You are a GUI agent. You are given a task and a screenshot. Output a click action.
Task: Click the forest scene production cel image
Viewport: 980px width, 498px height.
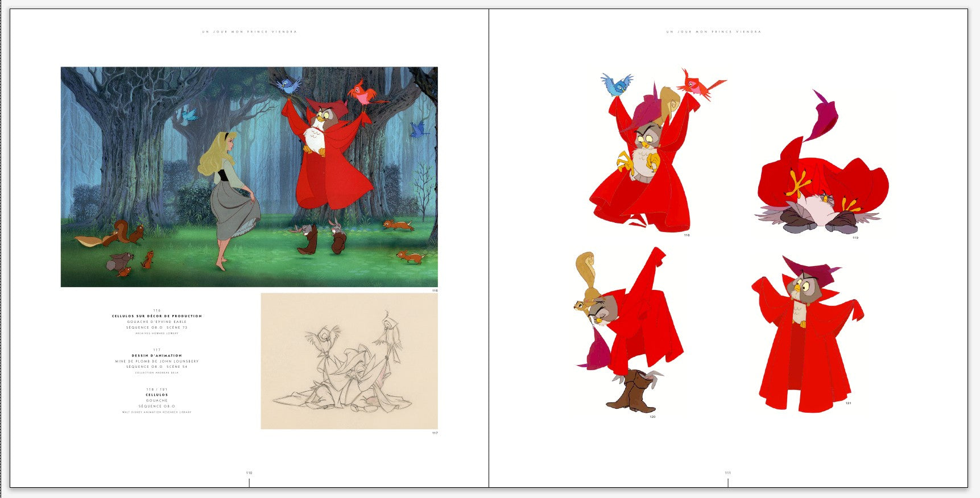249,177
